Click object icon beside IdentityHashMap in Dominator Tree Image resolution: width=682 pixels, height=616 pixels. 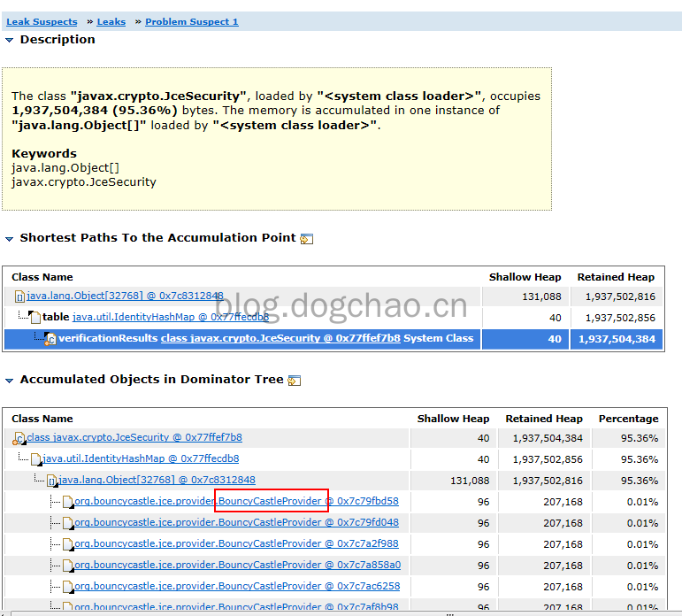[36, 459]
